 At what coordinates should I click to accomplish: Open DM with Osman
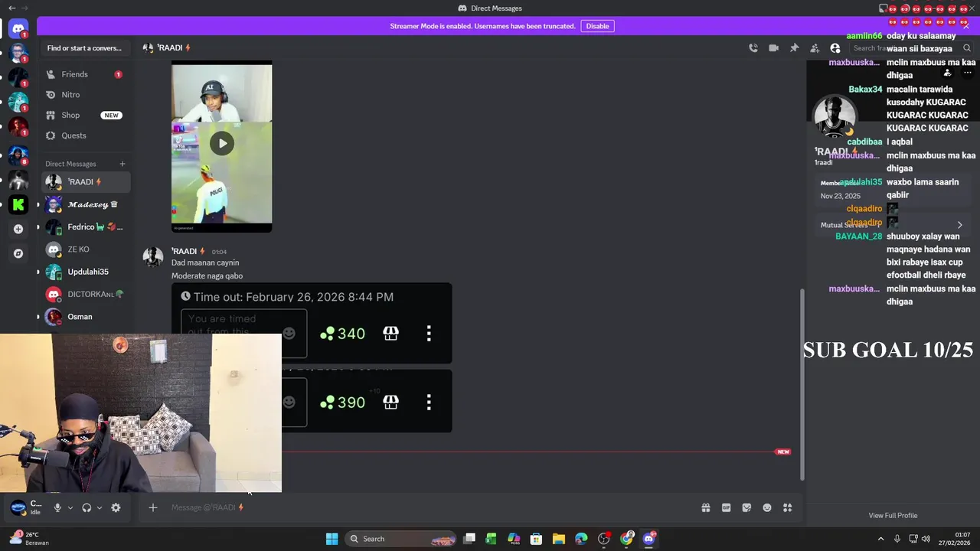tap(85, 317)
